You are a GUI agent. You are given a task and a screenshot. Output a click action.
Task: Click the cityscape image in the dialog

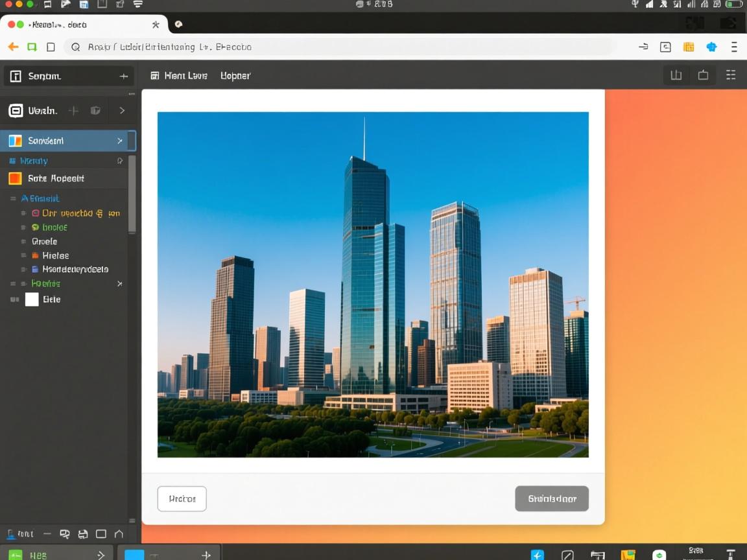[x=373, y=285]
